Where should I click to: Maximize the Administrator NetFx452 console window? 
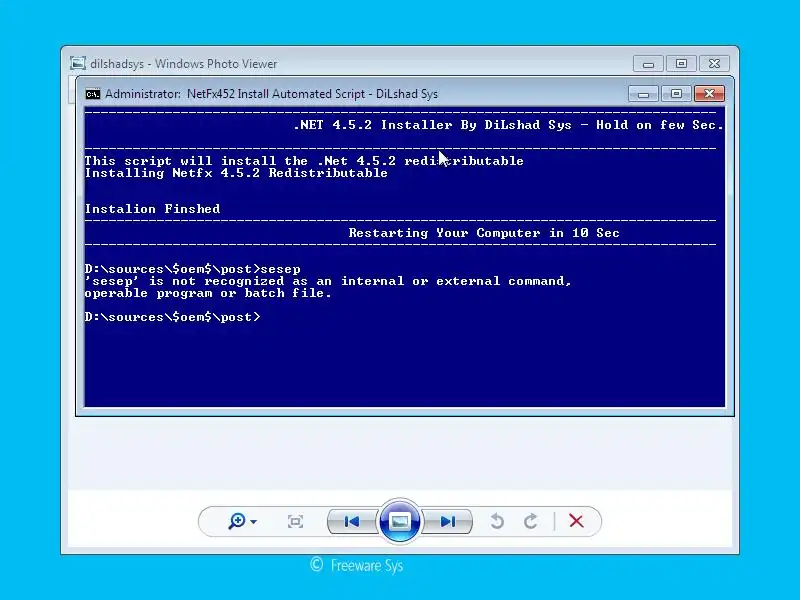(677, 94)
